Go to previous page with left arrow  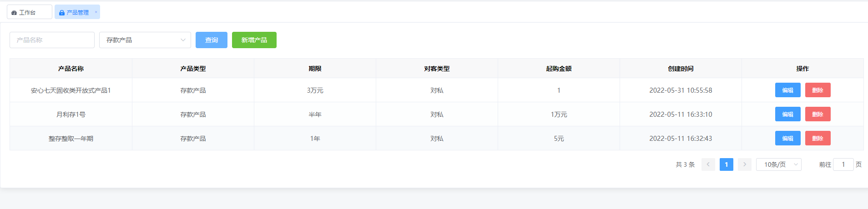tap(708, 164)
